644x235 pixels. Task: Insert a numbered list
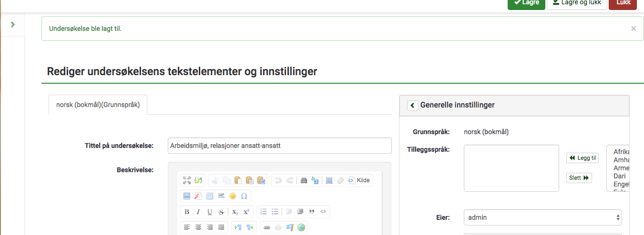263,212
